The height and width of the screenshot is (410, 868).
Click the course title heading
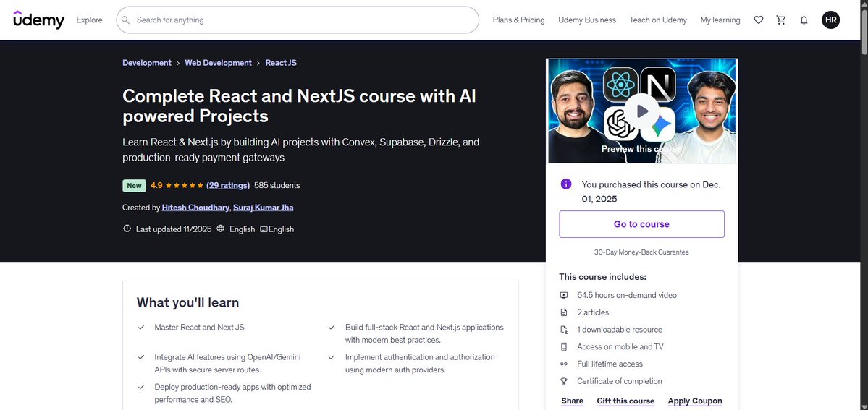(x=299, y=106)
